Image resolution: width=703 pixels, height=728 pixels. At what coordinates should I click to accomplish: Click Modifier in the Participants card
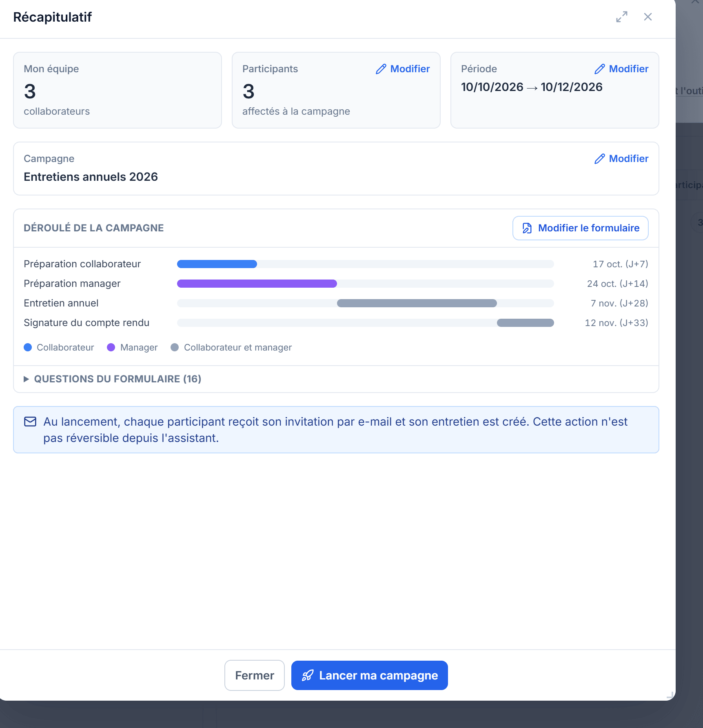coord(403,69)
